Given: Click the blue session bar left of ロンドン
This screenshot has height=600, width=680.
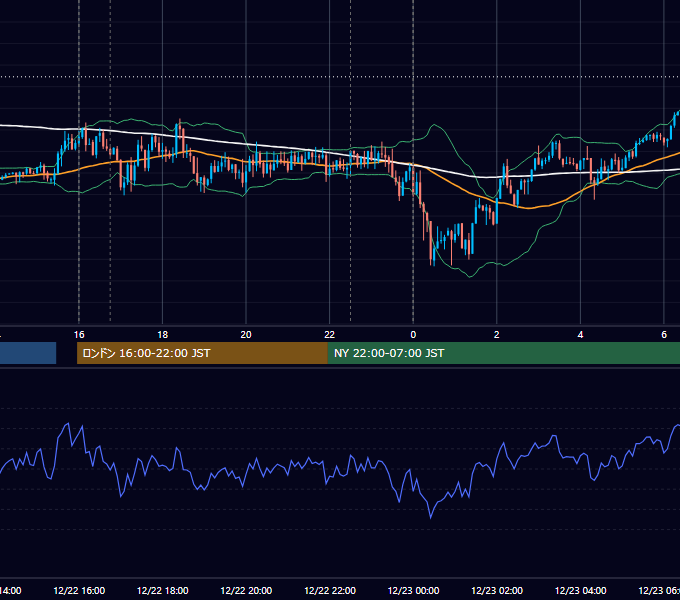Looking at the screenshot, I should point(28,353).
